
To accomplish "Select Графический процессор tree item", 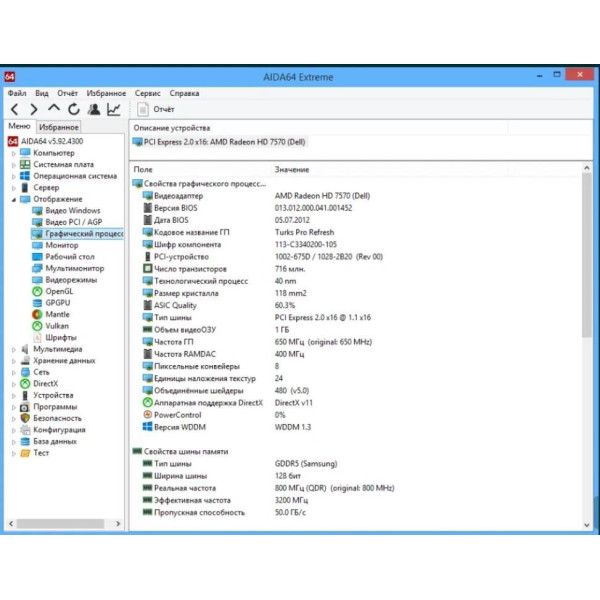I will click(78, 233).
